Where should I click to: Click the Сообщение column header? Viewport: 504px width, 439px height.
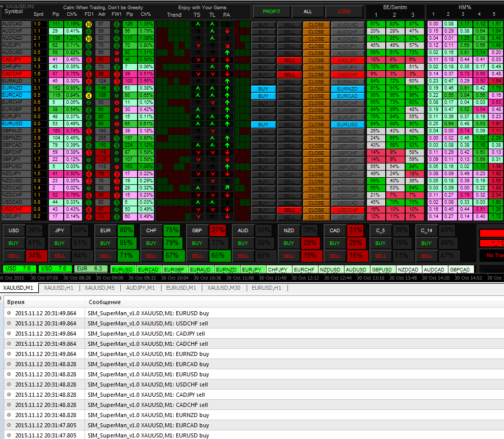[x=295, y=302]
